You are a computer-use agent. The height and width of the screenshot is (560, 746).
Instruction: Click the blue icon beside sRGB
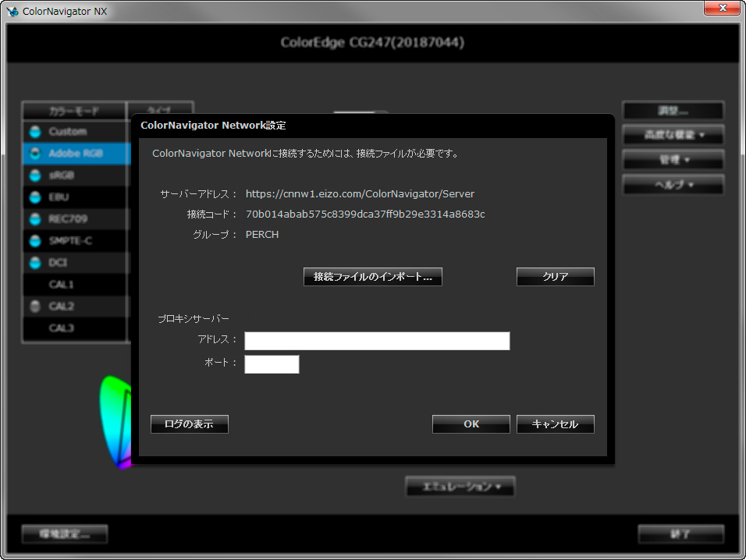point(35,175)
